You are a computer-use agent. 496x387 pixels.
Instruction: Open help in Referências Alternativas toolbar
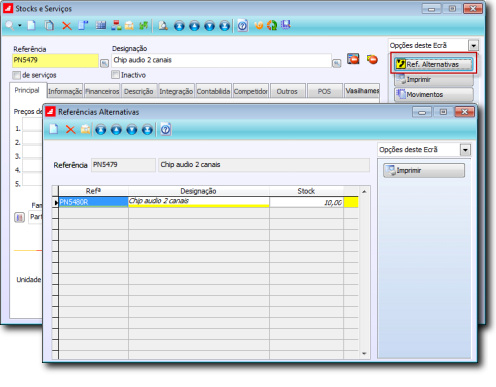(x=166, y=129)
